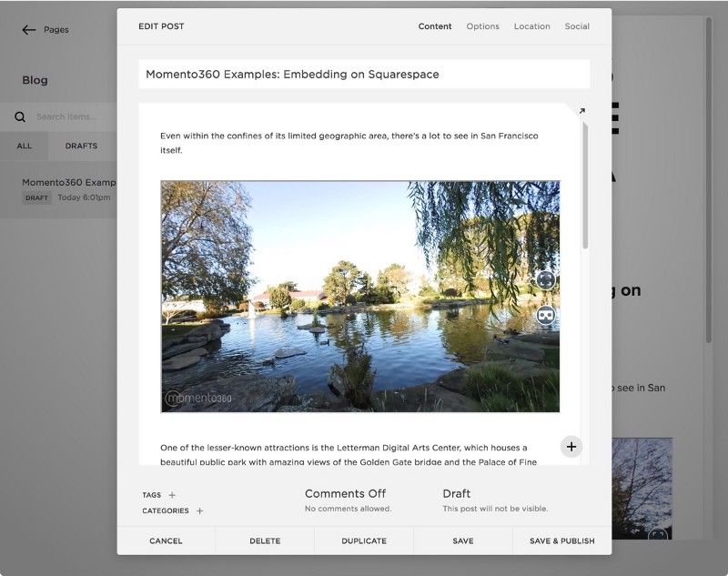
Task: Show ALL blog posts filter
Action: pyautogui.click(x=25, y=146)
